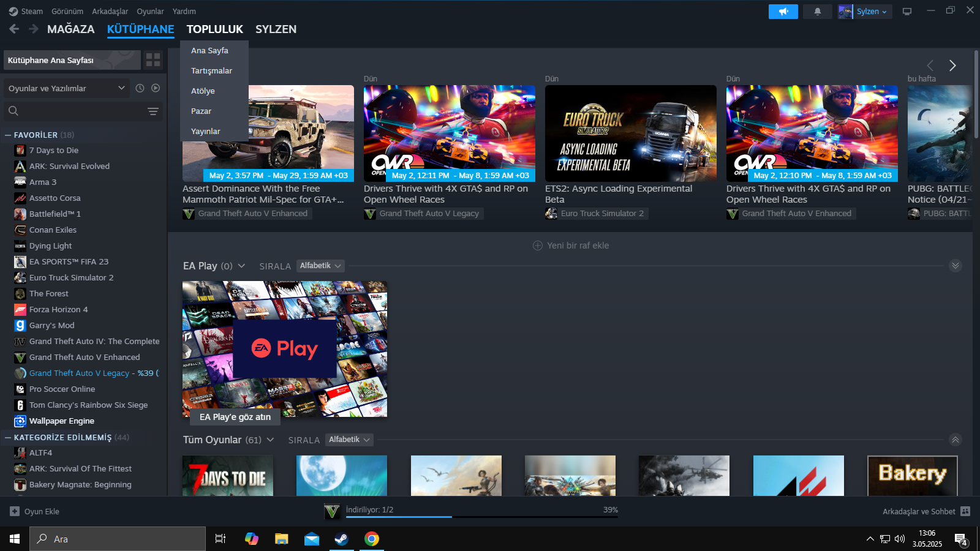The width and height of the screenshot is (980, 551).
Task: Switch to Big Picture mode monitor icon
Action: pyautogui.click(x=907, y=12)
